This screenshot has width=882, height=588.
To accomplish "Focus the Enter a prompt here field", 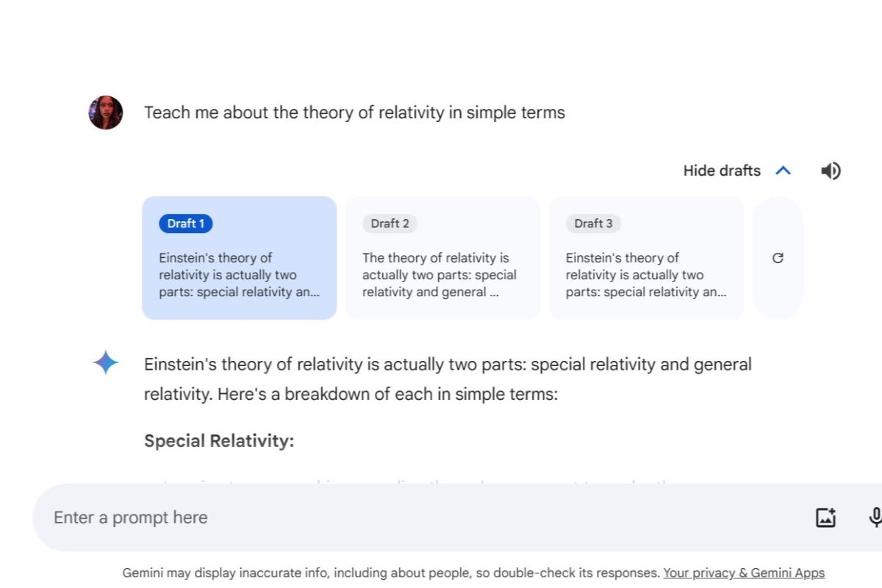I will tap(426, 517).
